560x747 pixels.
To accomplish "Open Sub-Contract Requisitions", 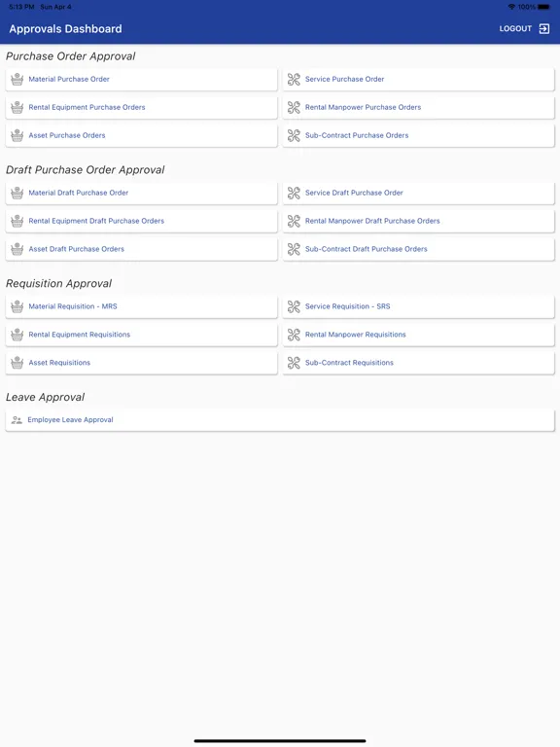I will pos(418,363).
